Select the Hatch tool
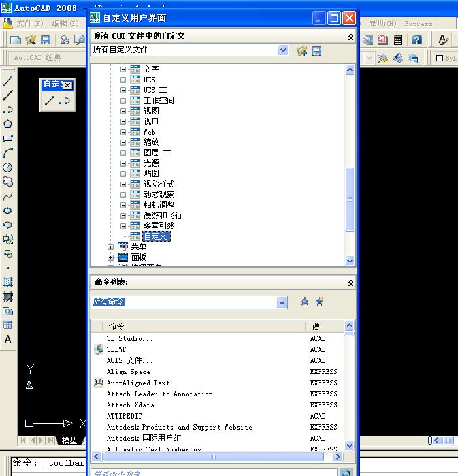The height and width of the screenshot is (476, 458). point(8,282)
